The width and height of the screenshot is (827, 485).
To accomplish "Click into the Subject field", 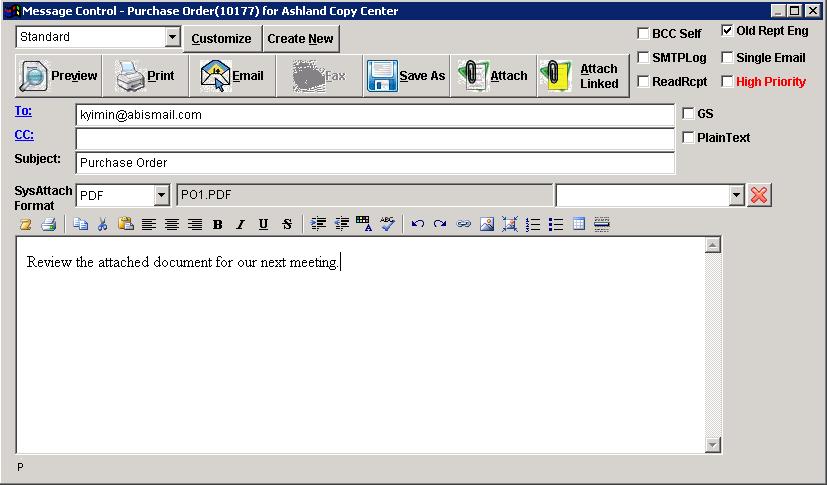I will click(x=375, y=163).
